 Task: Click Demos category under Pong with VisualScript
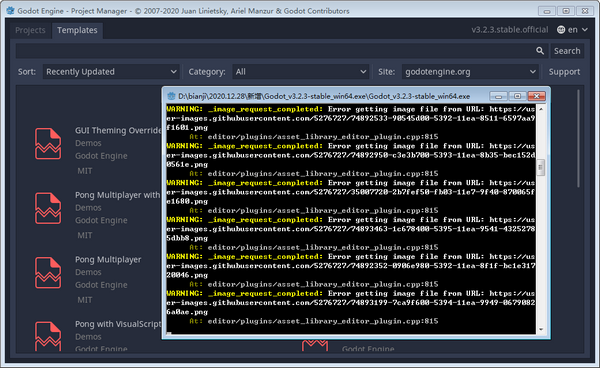[88, 337]
